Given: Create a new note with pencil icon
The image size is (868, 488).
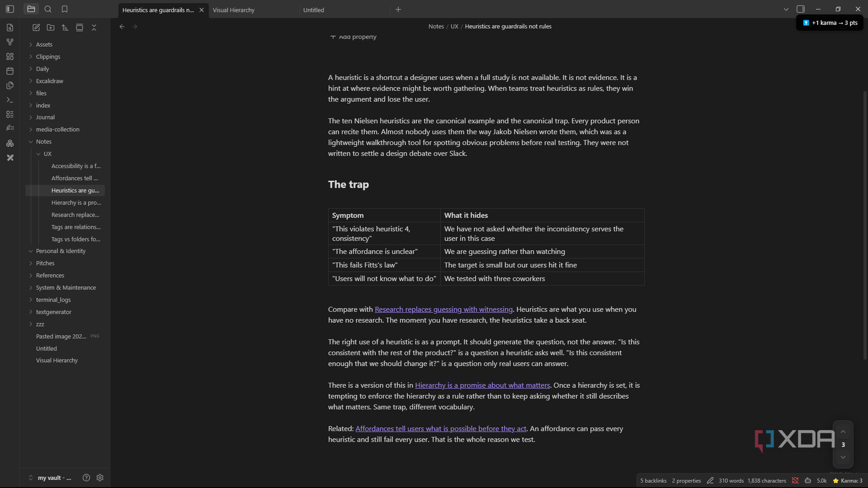Looking at the screenshot, I should (36, 27).
